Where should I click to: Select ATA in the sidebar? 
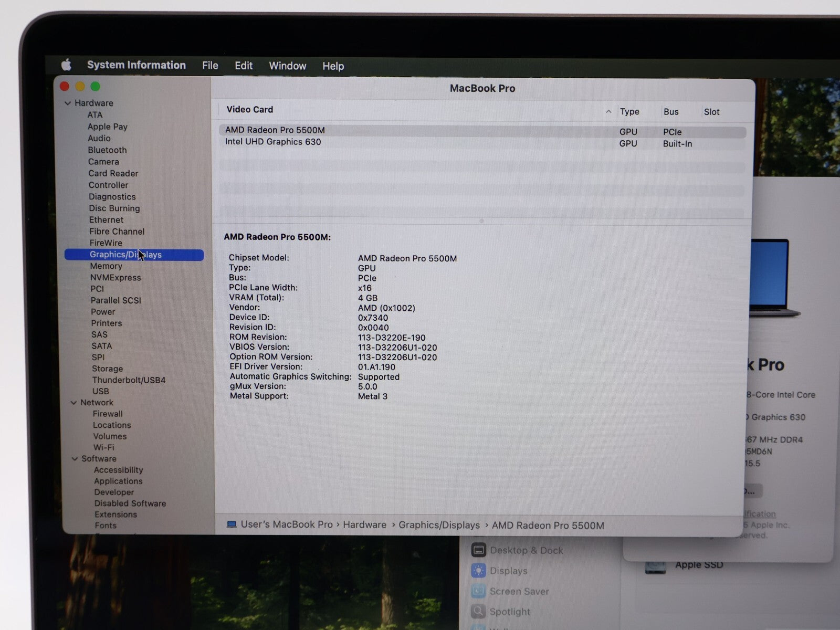pos(95,115)
